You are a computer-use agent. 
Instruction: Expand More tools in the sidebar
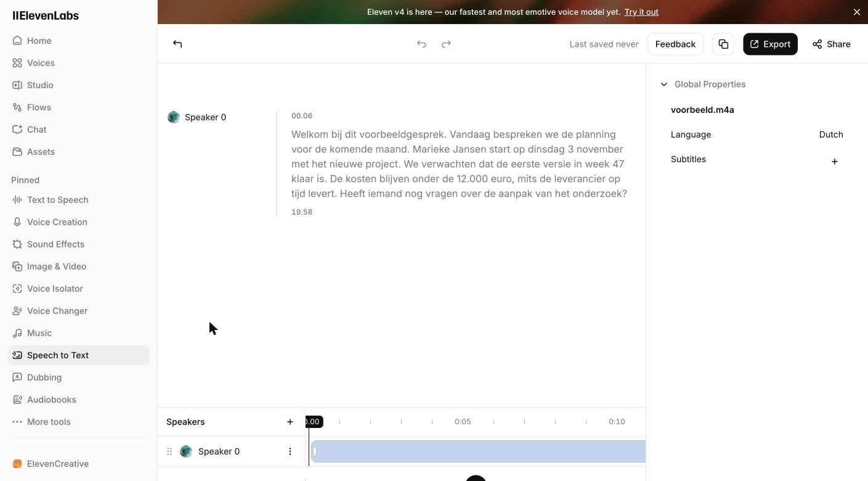click(78, 422)
